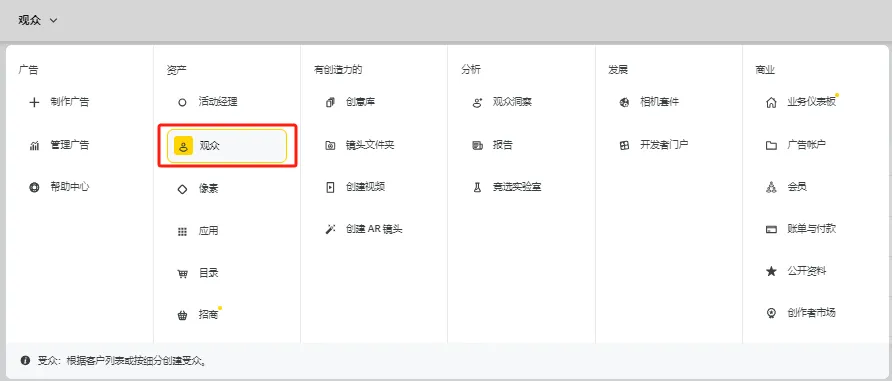Open the 招商 entry
Screen dimensions: 892x381
tap(208, 314)
